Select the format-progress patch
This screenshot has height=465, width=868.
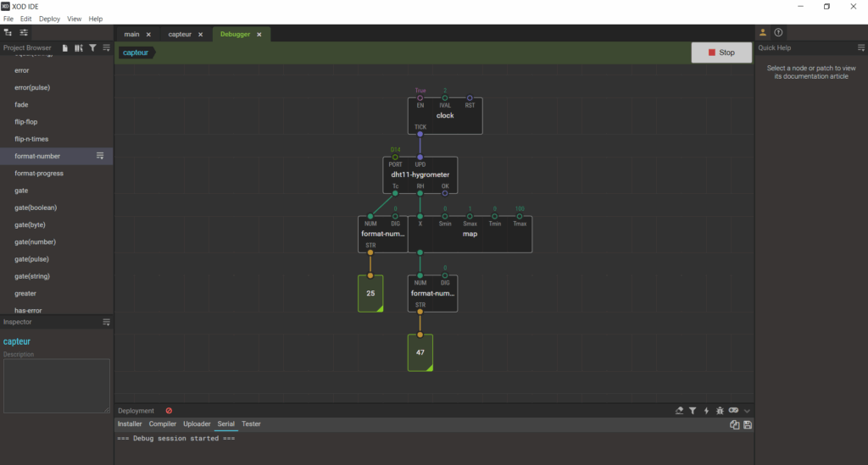coord(57,173)
